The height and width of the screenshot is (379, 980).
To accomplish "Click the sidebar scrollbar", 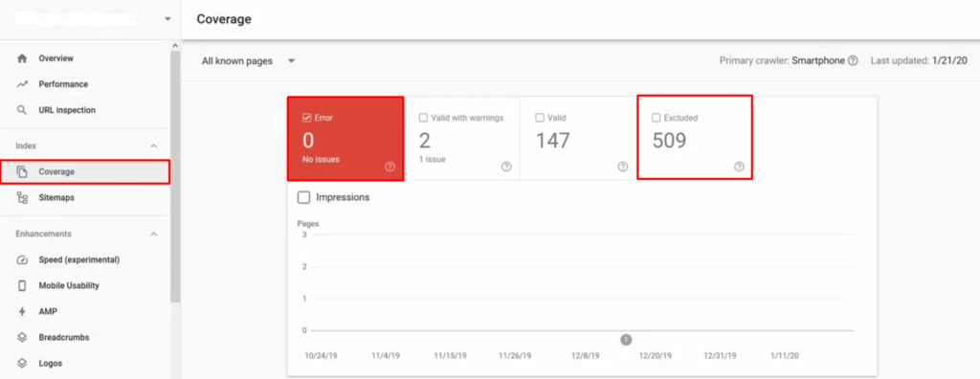I will 176,178.
